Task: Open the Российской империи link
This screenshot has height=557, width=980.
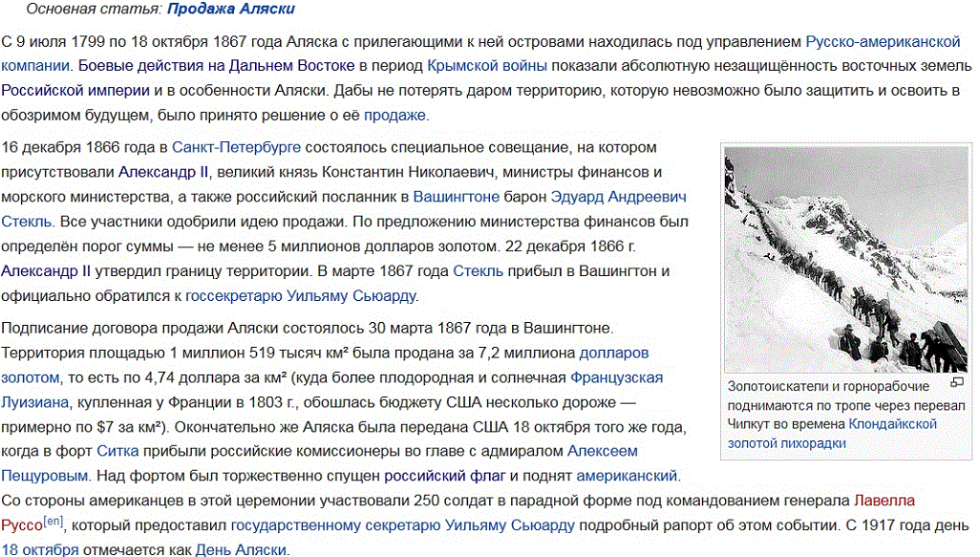Action: (x=75, y=92)
